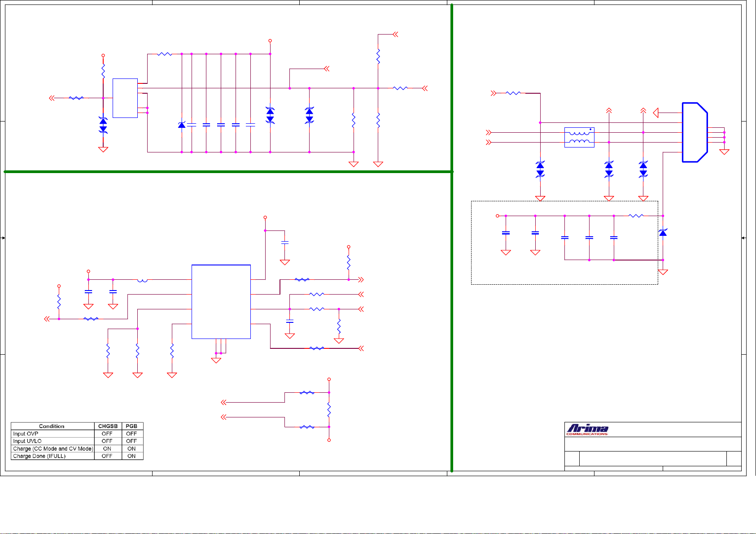
Task: Select the hollow left-pointing triangle near connector
Action: point(655,113)
